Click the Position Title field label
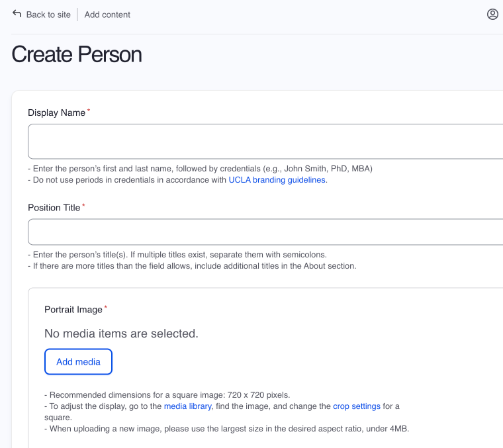This screenshot has height=448, width=503. tap(54, 208)
